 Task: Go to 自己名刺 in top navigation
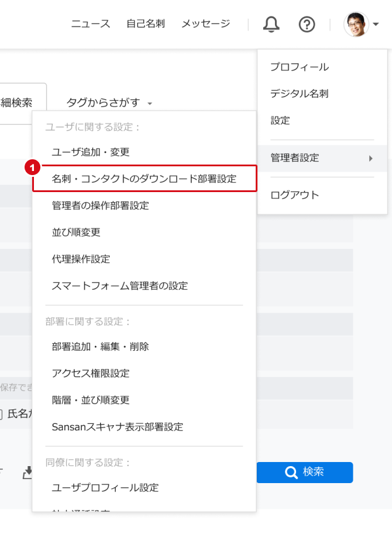coord(146,24)
